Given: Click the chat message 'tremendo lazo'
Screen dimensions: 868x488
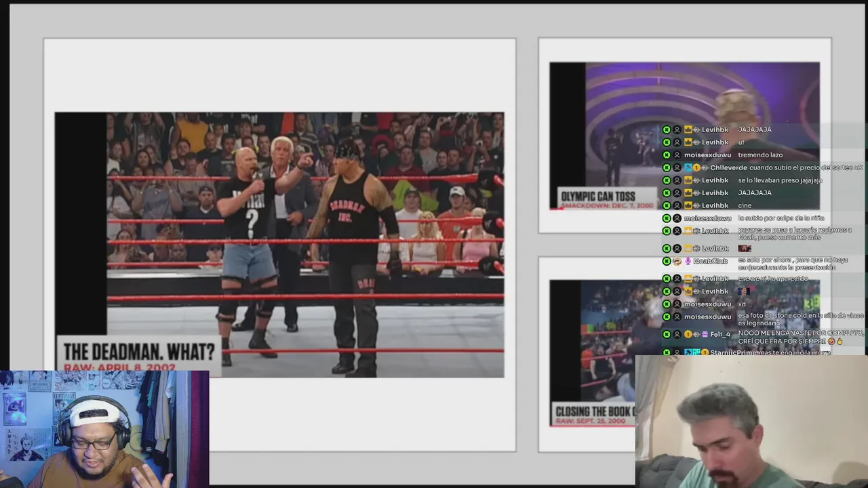Looking at the screenshot, I should (760, 155).
